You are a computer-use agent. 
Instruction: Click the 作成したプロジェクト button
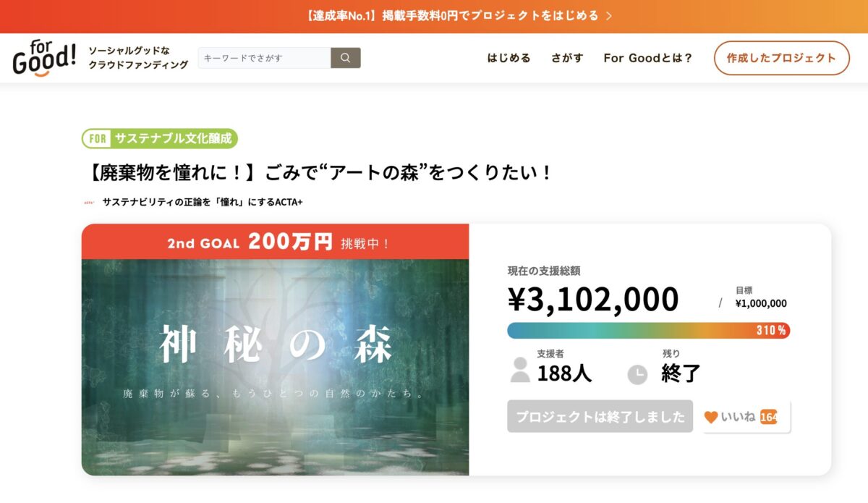click(781, 59)
